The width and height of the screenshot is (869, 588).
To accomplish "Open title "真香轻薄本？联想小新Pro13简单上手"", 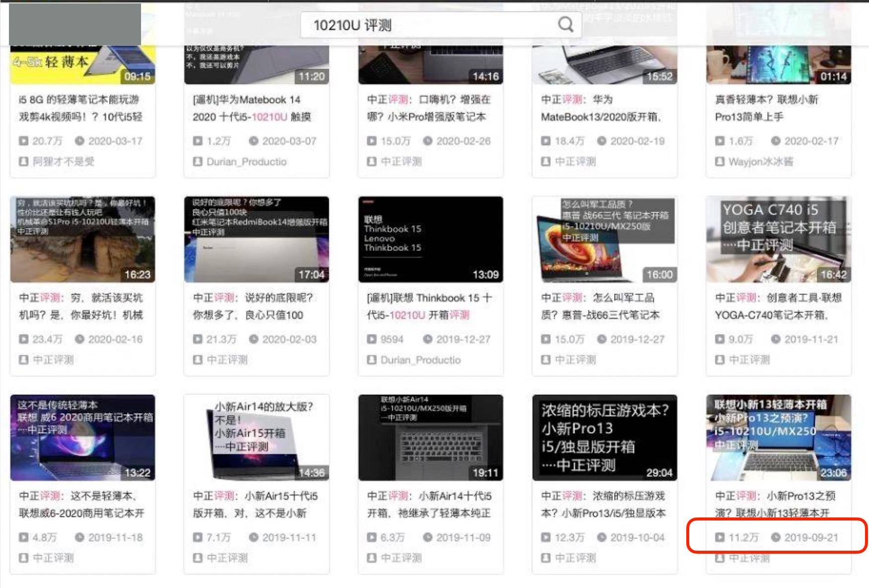I will [766, 108].
